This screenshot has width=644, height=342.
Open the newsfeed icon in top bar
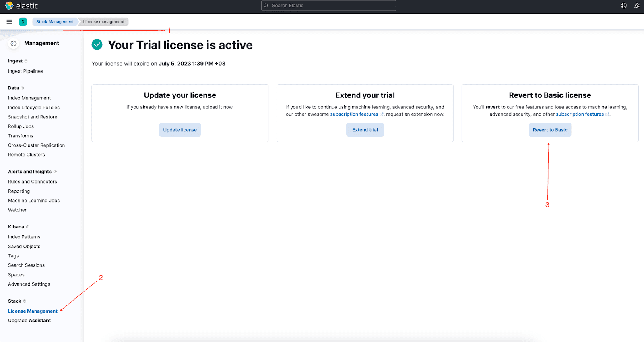click(x=637, y=6)
